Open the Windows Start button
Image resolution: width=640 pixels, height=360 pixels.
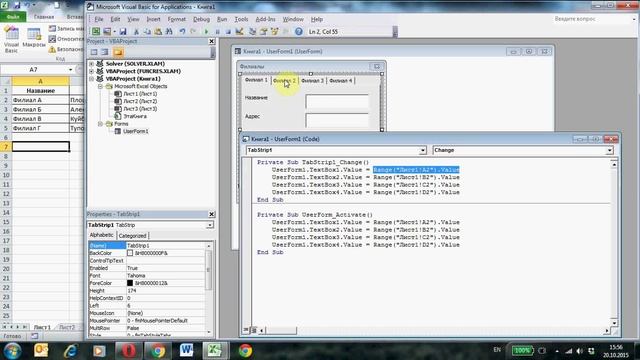[x=13, y=351]
